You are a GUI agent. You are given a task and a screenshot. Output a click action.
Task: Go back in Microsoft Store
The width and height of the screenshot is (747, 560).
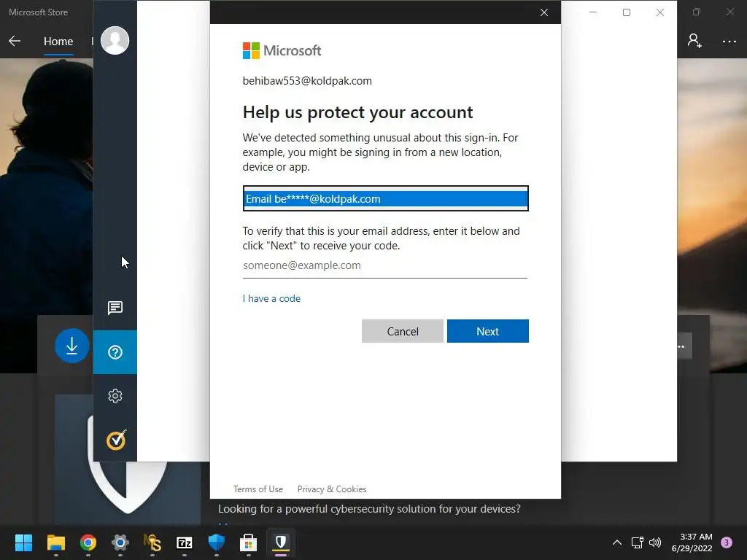(15, 42)
